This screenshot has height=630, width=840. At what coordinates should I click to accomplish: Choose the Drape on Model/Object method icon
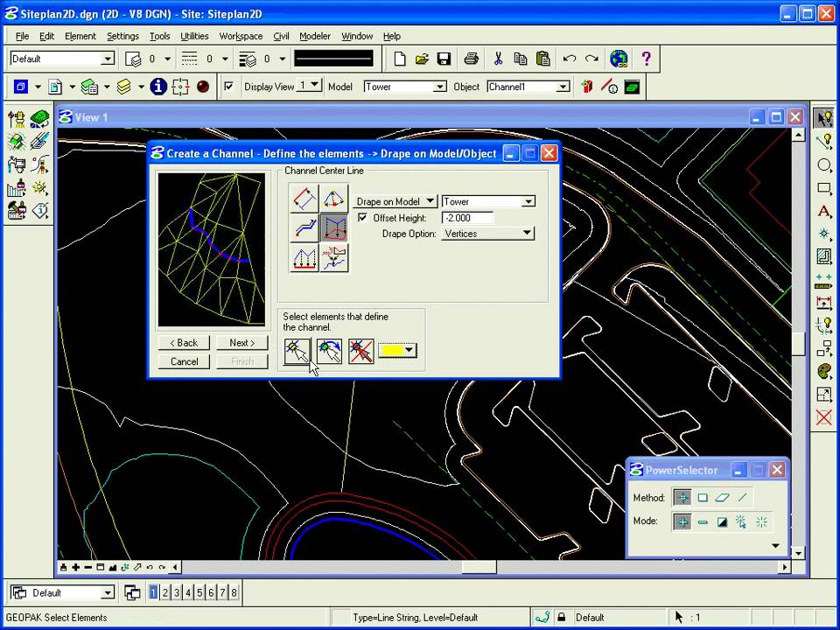[333, 228]
